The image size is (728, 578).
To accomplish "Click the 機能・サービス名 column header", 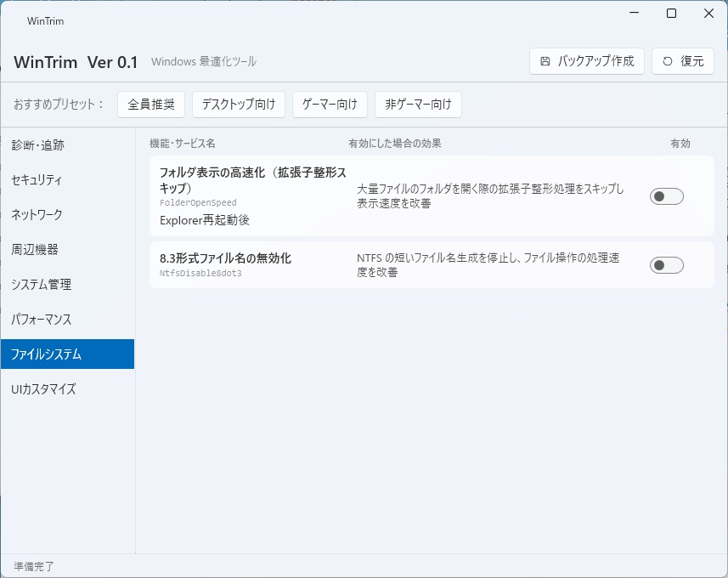I will 183,144.
